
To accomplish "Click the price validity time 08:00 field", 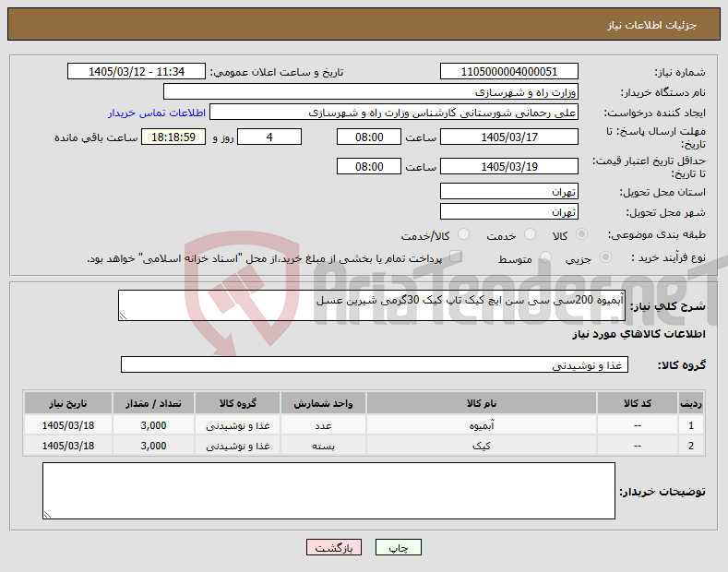I will pyautogui.click(x=369, y=166).
